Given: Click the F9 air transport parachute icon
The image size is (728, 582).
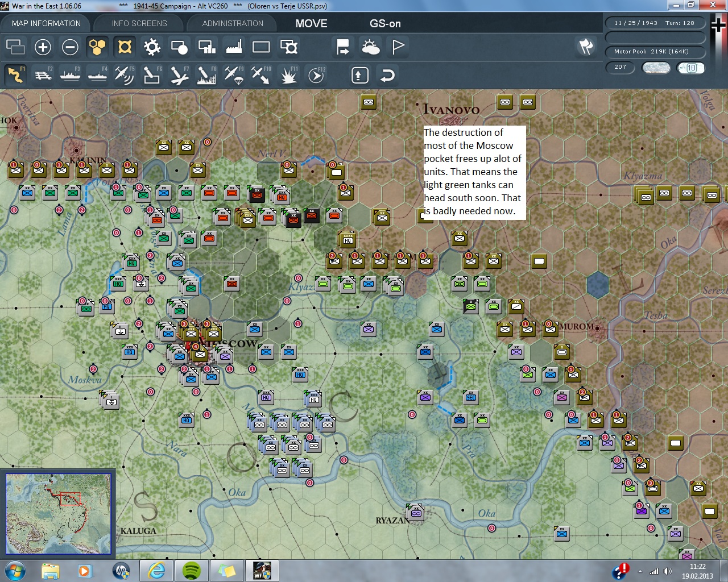Looking at the screenshot, I should click(x=233, y=75).
